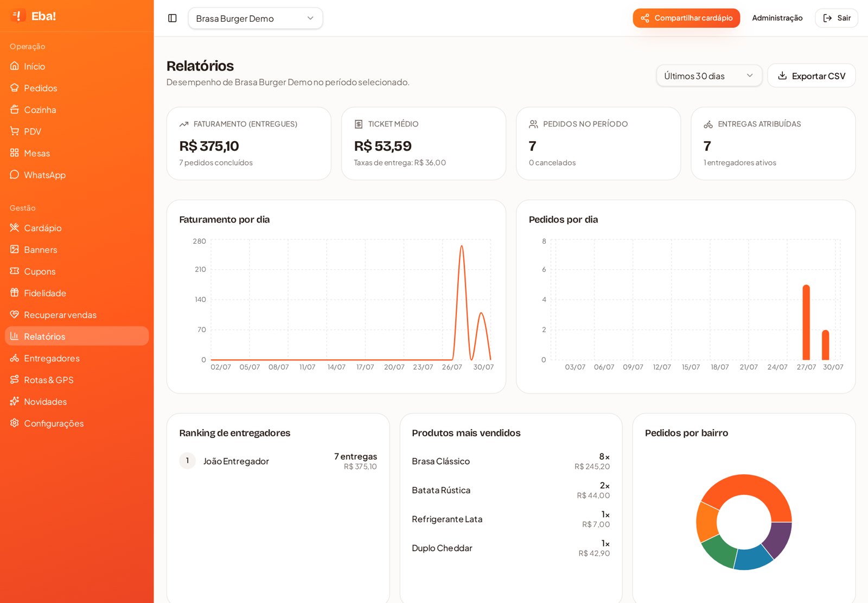This screenshot has width=868, height=603.
Task: Open Recuperar vendas in sidebar
Action: pyautogui.click(x=76, y=314)
